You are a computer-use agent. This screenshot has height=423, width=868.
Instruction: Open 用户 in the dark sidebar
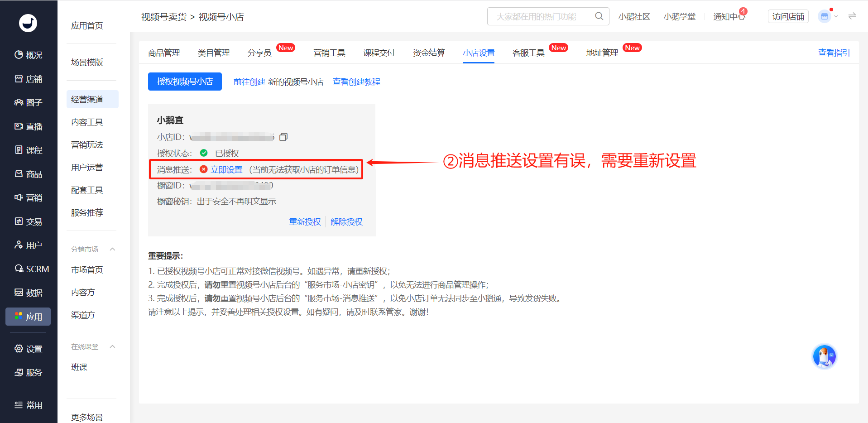click(x=29, y=245)
